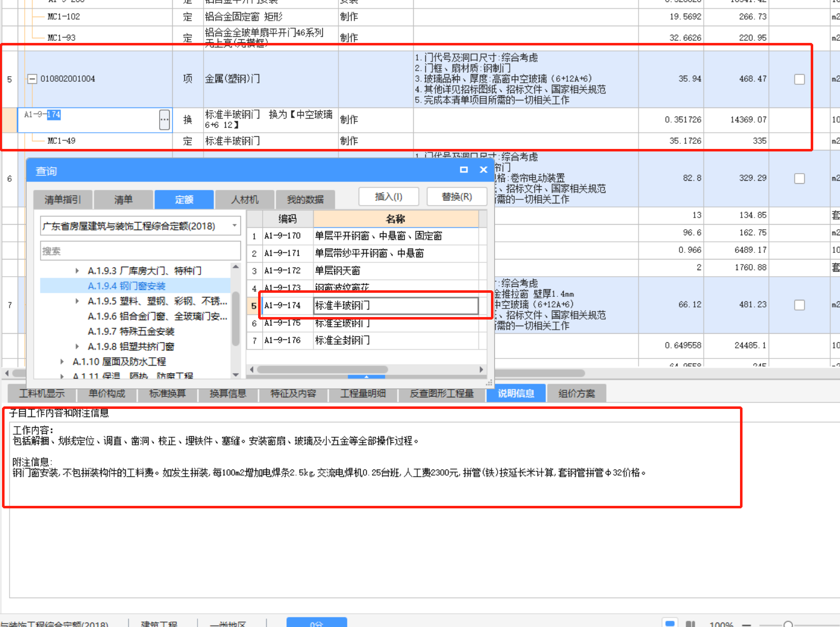840x627 pixels.
Task: Click the 替换(R) button
Action: [457, 196]
